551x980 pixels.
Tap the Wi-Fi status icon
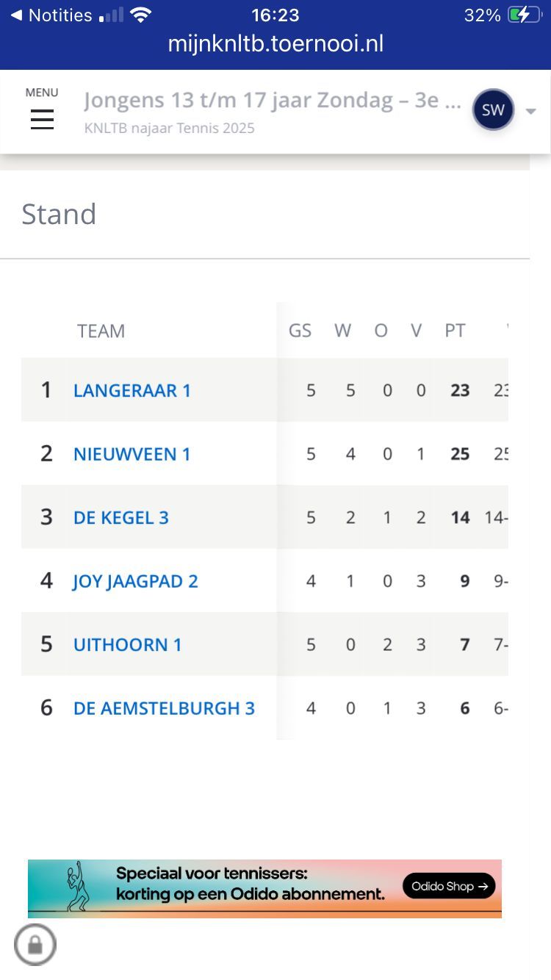tap(140, 15)
